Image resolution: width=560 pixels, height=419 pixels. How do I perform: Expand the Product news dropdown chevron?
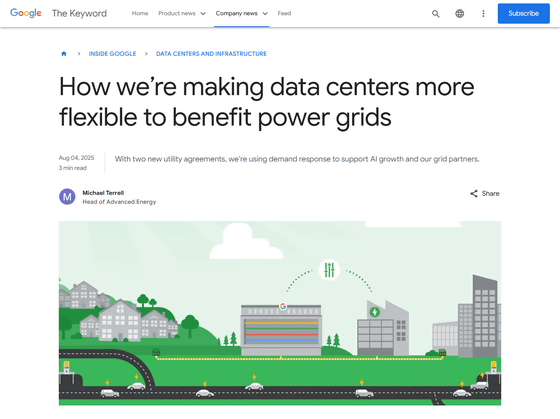203,14
